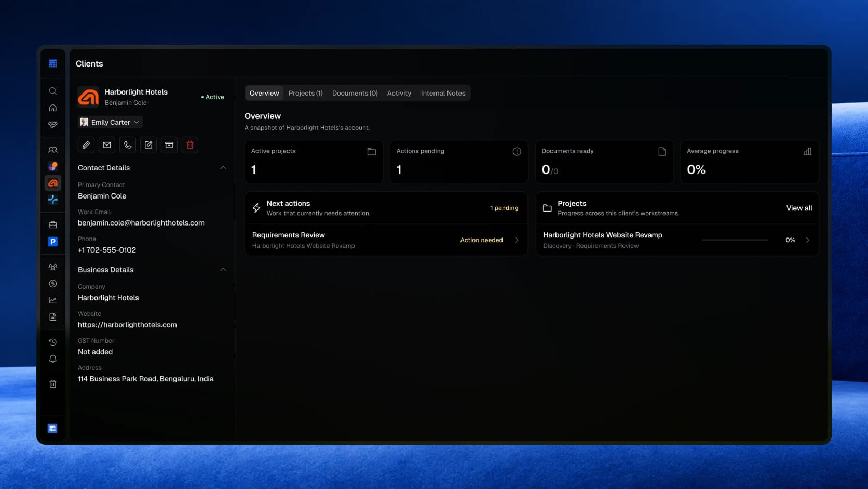The image size is (868, 489).
Task: Click the archive box button
Action: 169,145
